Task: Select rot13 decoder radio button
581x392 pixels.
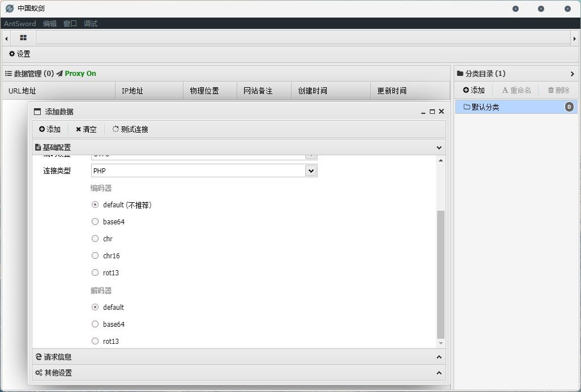Action: coord(95,341)
